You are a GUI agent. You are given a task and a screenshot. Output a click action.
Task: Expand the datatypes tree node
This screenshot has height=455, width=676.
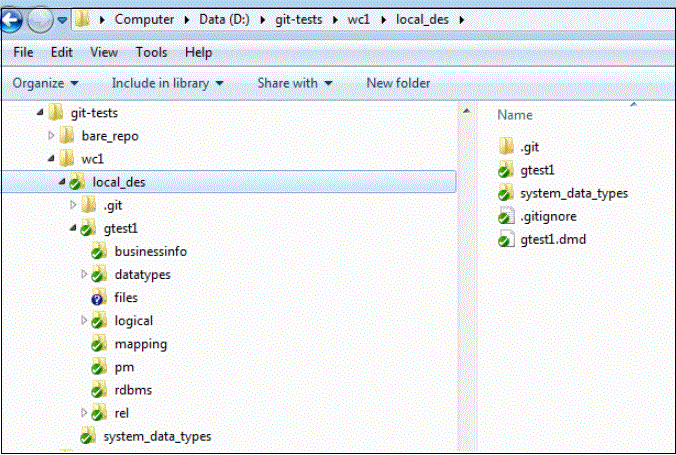[x=84, y=274]
